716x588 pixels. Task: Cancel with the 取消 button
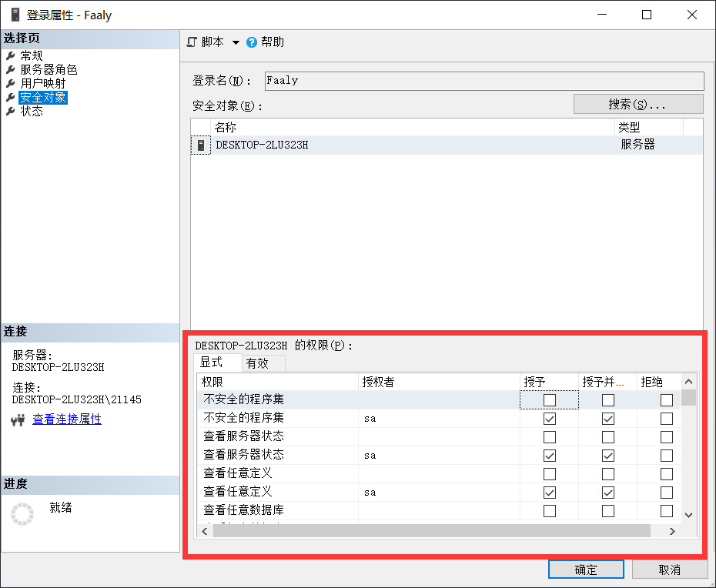tap(670, 570)
